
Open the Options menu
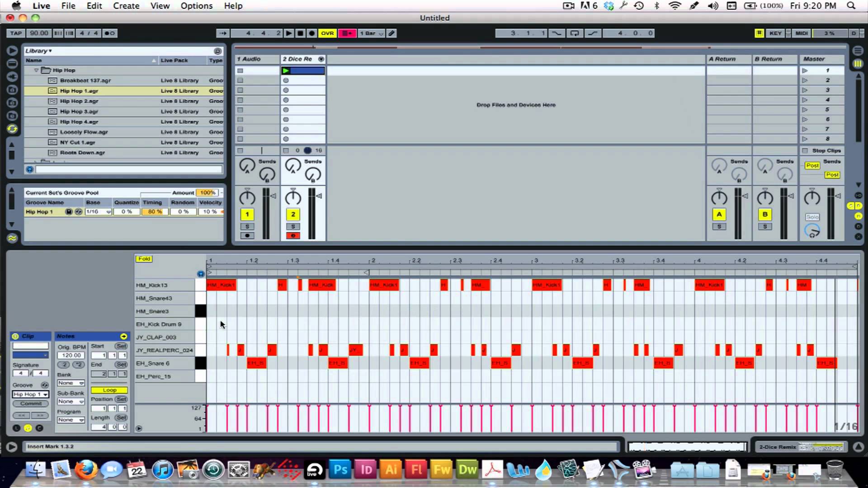(196, 6)
